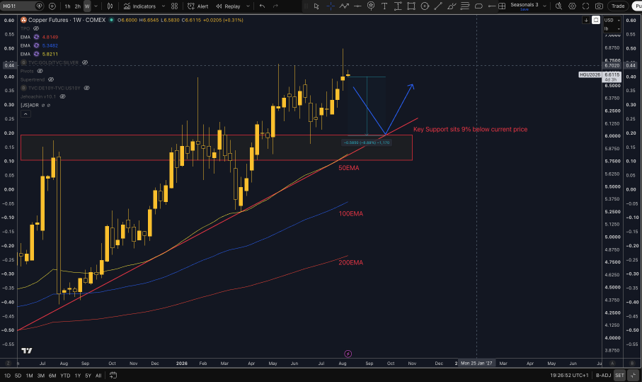
Task: Select the trend line tool
Action: click(438, 6)
